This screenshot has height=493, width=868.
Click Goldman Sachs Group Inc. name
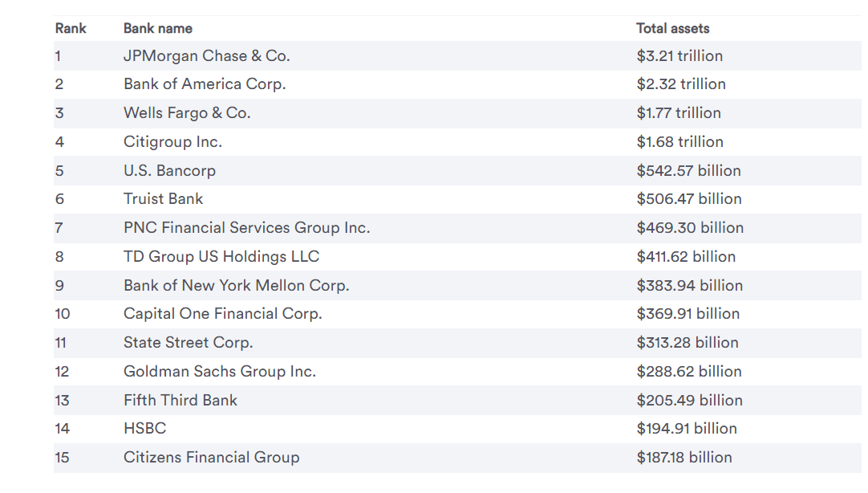220,372
